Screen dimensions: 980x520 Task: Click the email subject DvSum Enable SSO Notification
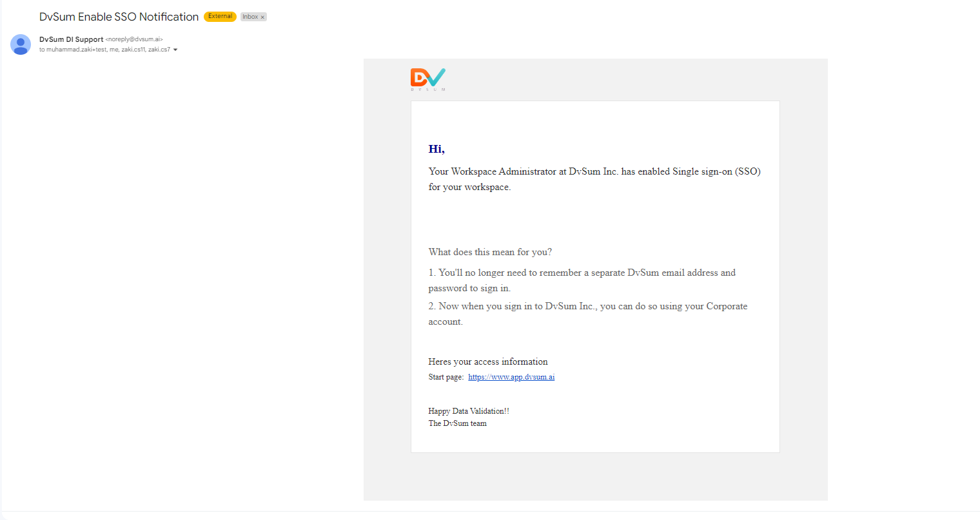point(119,17)
